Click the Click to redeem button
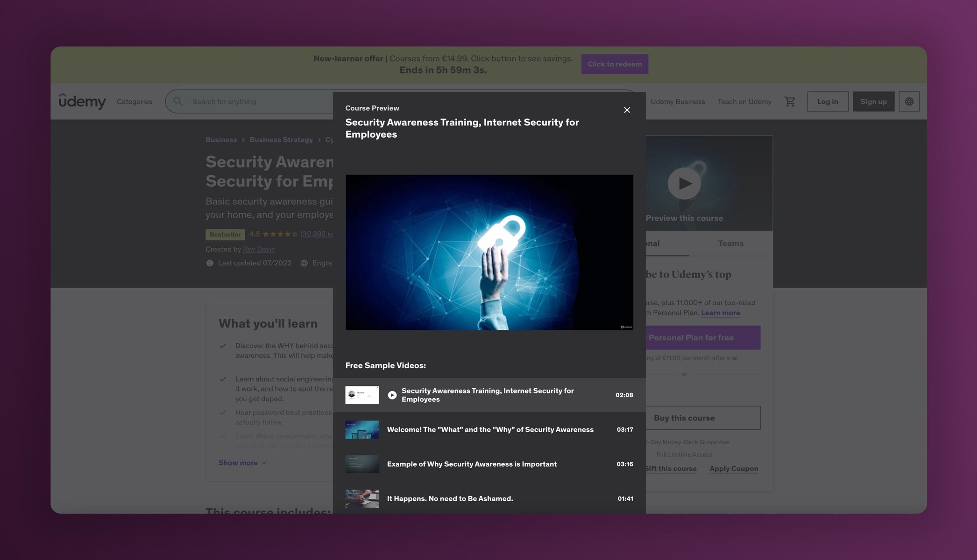Image resolution: width=977 pixels, height=560 pixels. (615, 64)
